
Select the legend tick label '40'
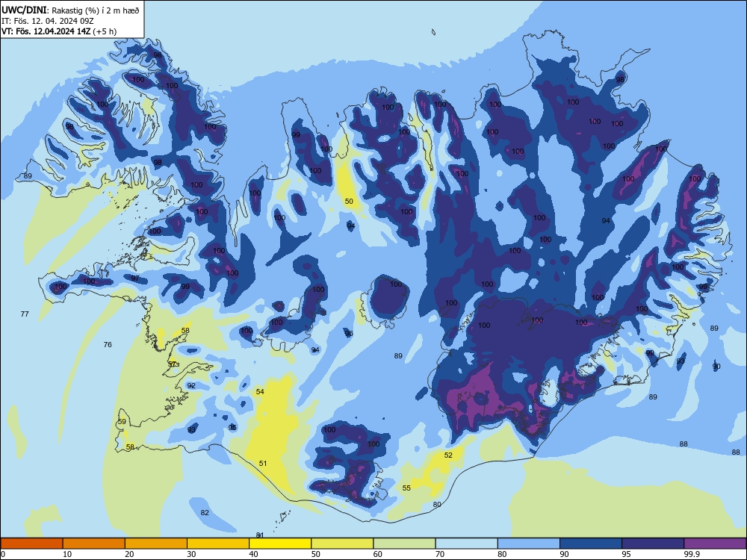tap(254, 554)
